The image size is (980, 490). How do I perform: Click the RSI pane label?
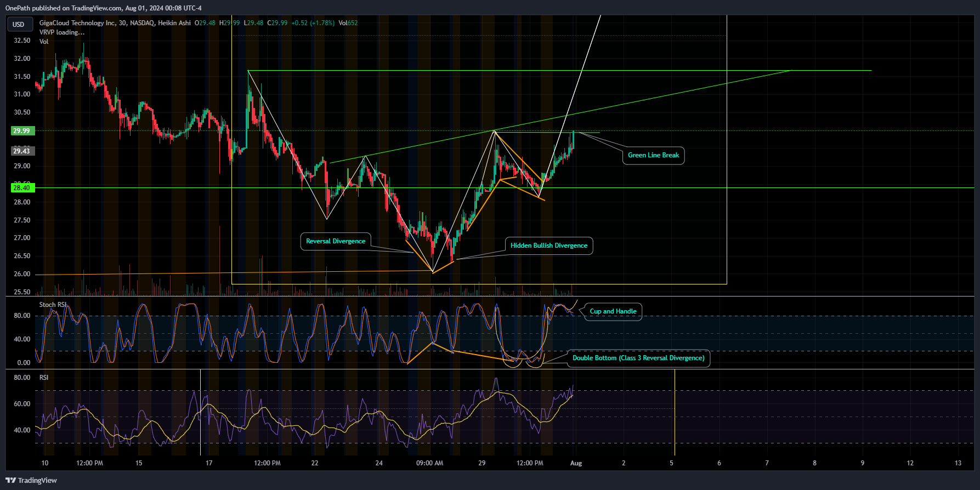point(44,378)
